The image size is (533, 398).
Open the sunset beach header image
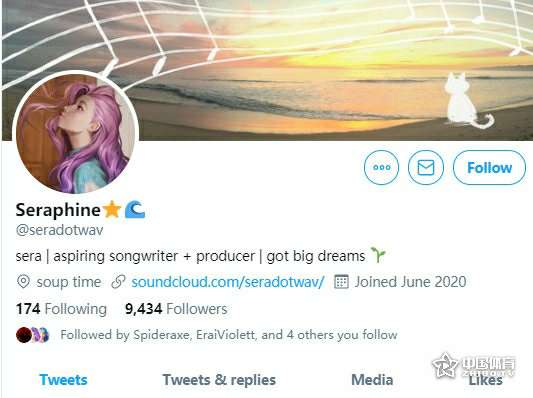coord(306,70)
